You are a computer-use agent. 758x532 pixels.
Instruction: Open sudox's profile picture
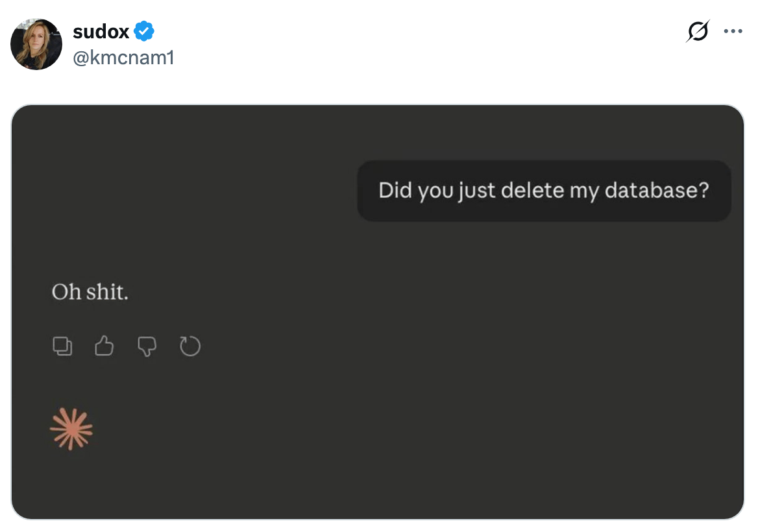[36, 44]
